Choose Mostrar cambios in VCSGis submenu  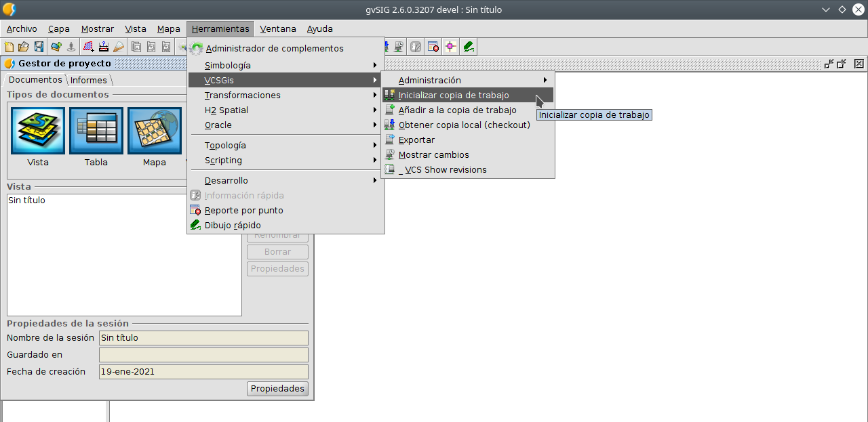(468, 155)
